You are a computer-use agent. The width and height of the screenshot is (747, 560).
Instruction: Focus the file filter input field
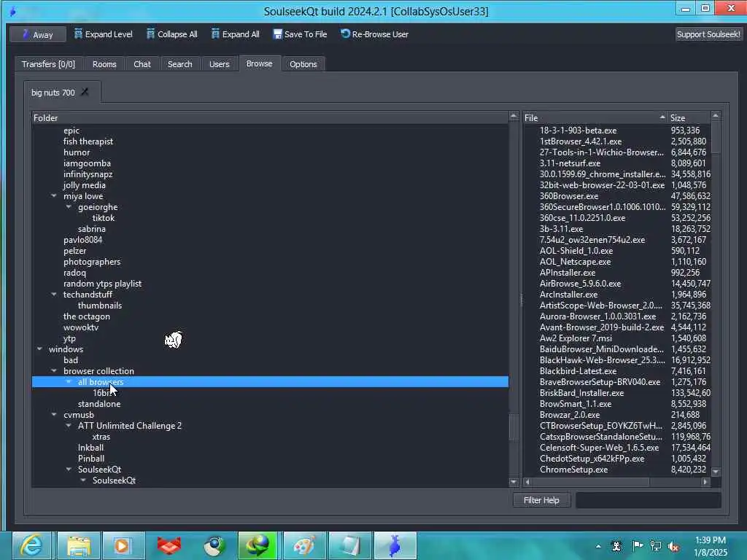(x=648, y=500)
